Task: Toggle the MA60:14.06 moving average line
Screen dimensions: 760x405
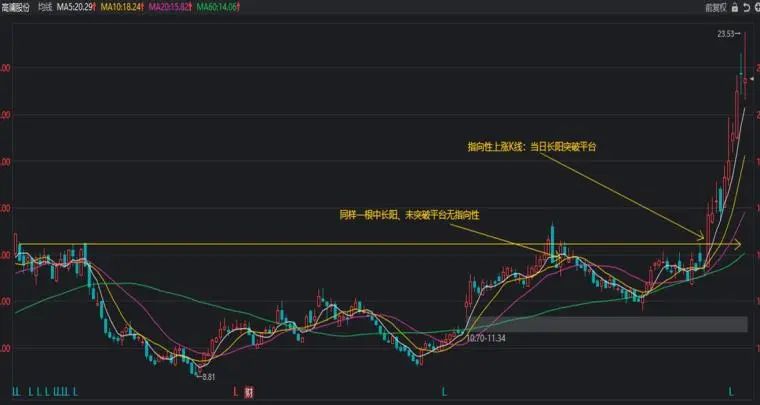Action: [x=217, y=7]
